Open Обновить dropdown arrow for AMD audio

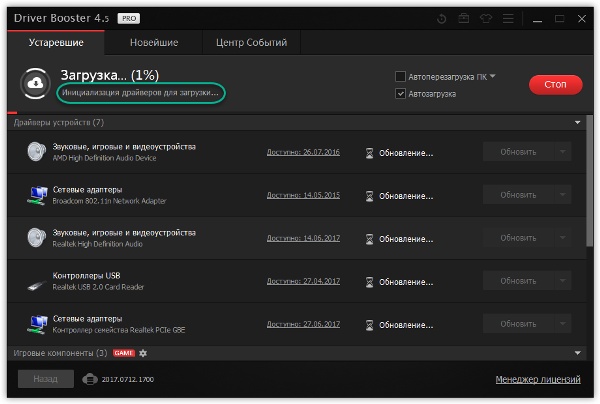tap(563, 152)
